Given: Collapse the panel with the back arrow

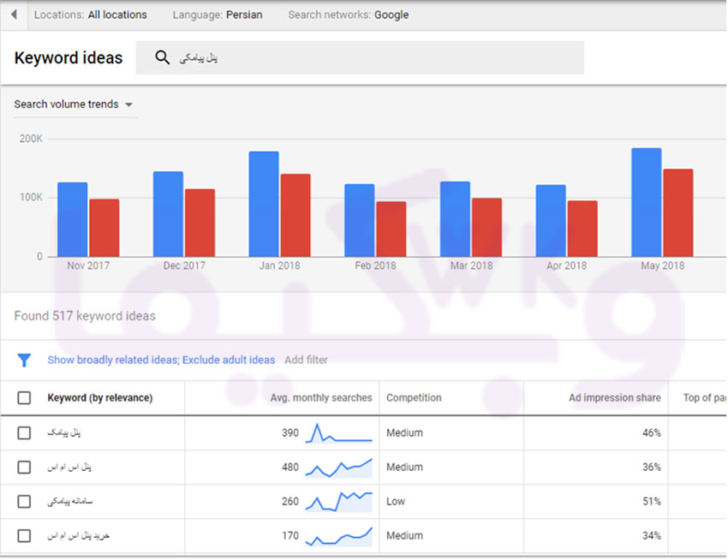Looking at the screenshot, I should (x=14, y=15).
